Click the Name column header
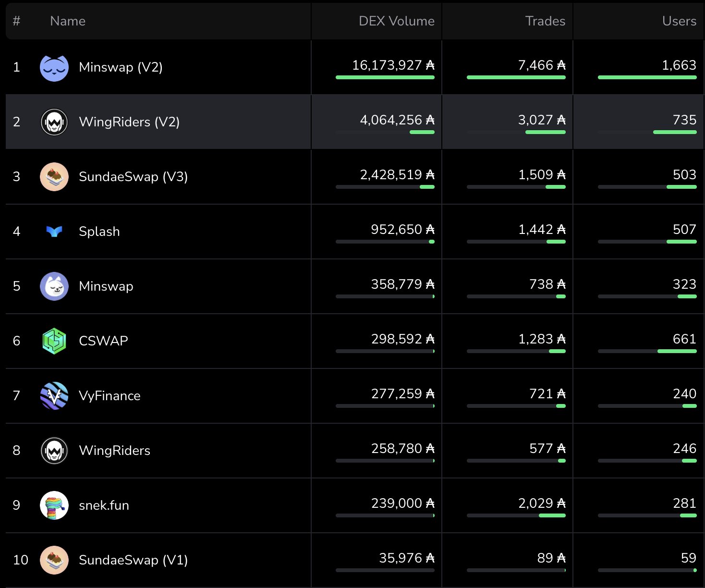The height and width of the screenshot is (588, 705). [x=68, y=21]
